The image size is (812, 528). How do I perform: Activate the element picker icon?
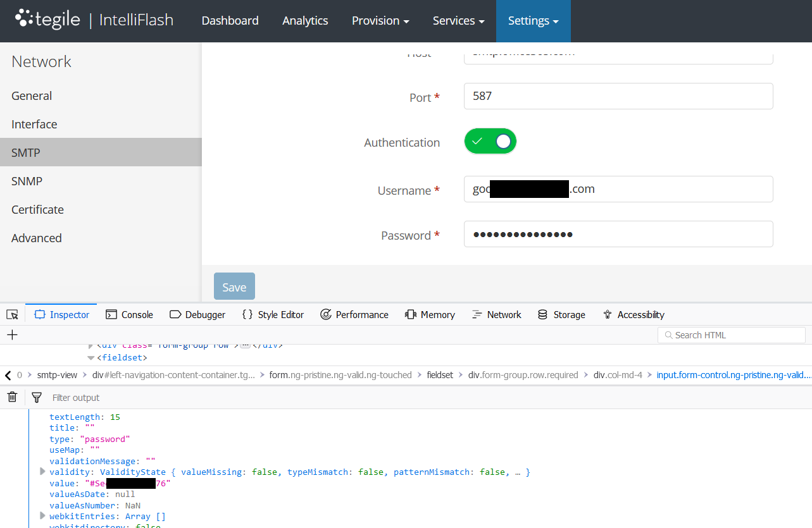(12, 314)
